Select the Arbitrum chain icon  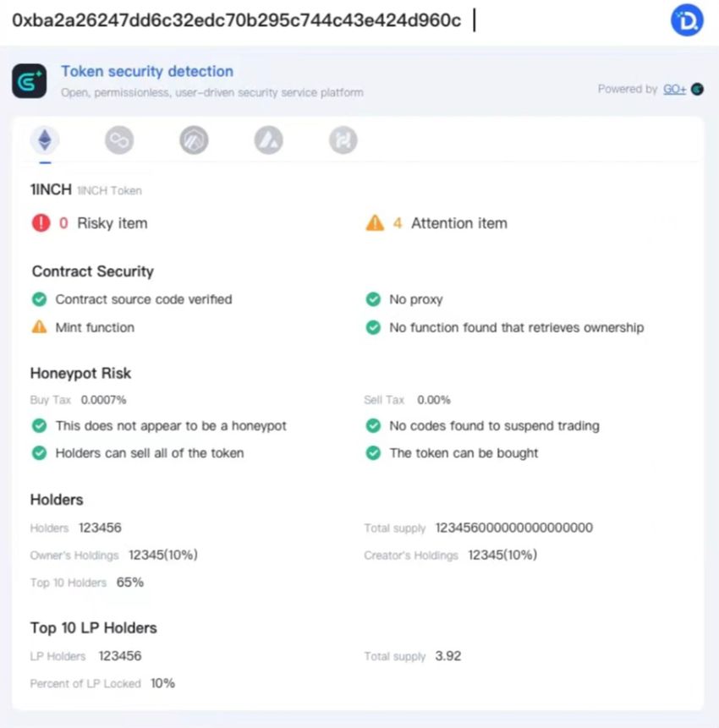click(x=194, y=140)
